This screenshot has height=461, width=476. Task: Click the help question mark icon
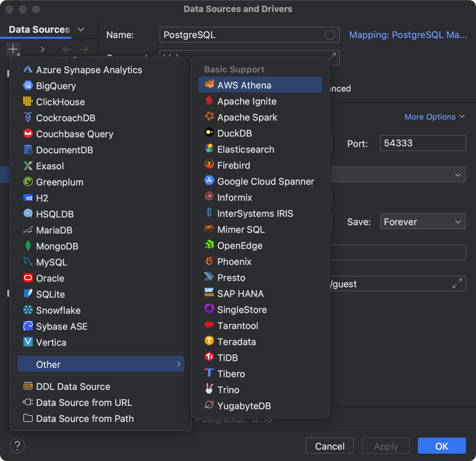pos(17,446)
